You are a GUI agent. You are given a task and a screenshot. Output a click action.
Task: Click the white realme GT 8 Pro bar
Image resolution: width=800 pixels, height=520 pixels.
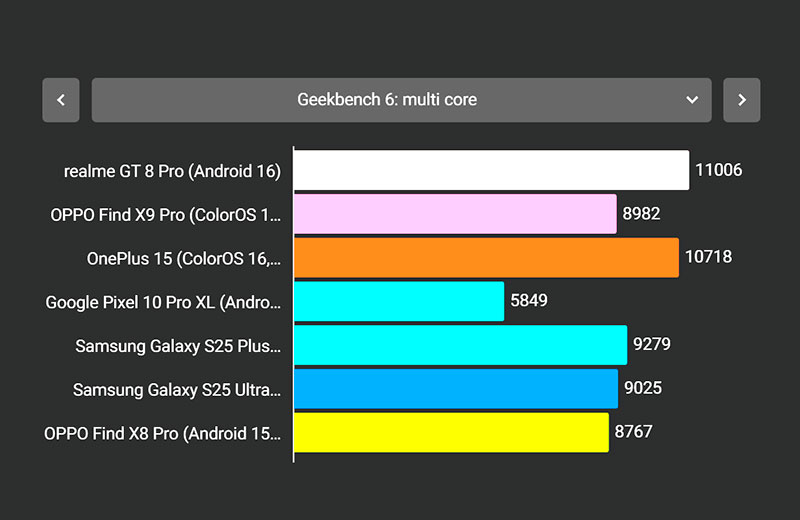click(491, 170)
